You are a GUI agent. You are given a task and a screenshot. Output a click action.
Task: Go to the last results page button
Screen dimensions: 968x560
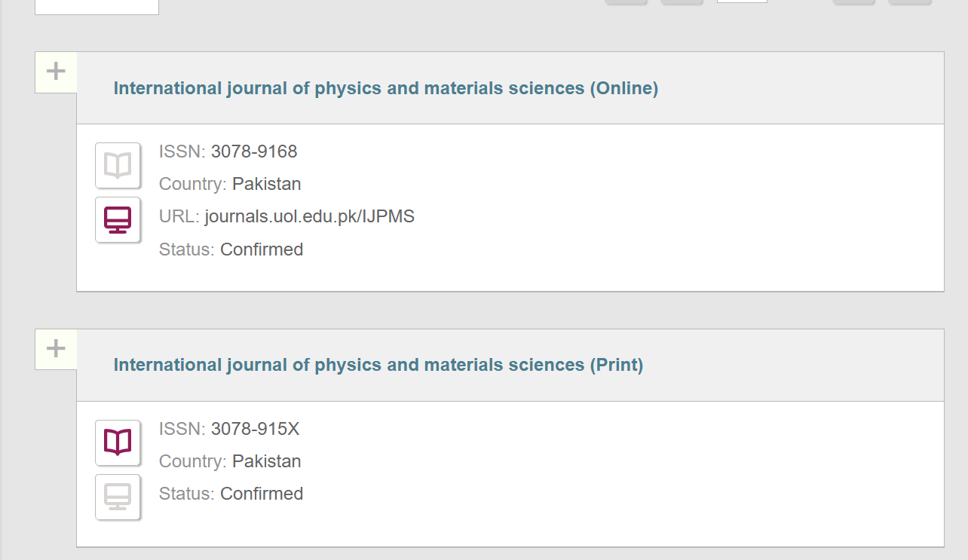tap(910, 2)
